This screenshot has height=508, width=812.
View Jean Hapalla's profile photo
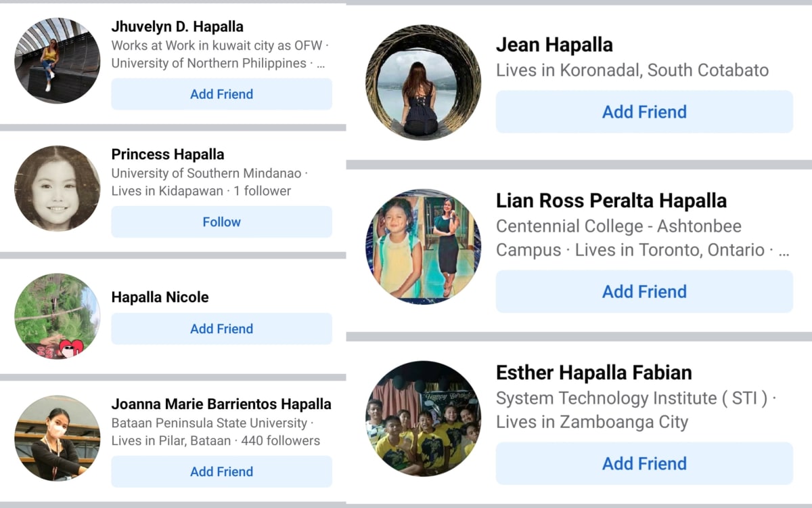coord(424,83)
